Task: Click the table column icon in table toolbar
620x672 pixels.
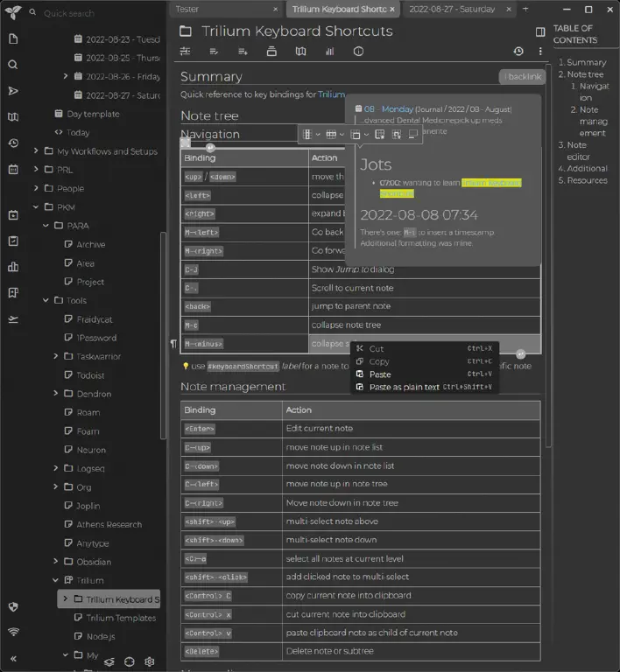Action: click(307, 135)
